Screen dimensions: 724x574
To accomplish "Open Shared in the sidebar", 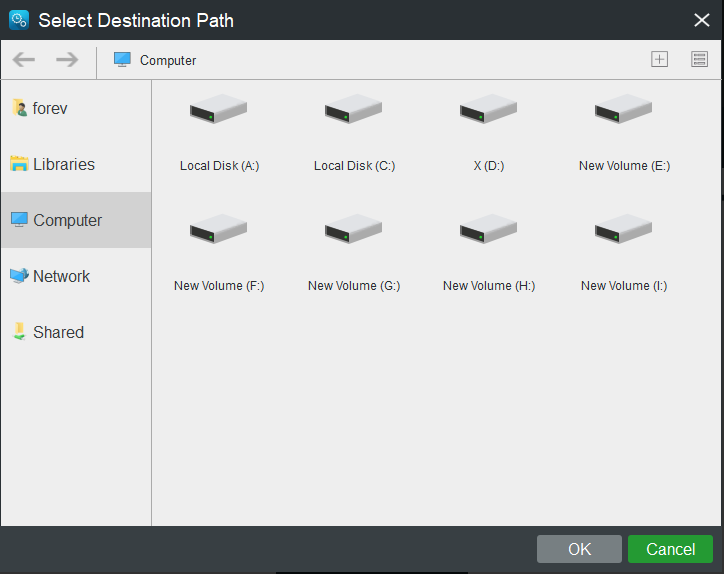I will (x=76, y=332).
